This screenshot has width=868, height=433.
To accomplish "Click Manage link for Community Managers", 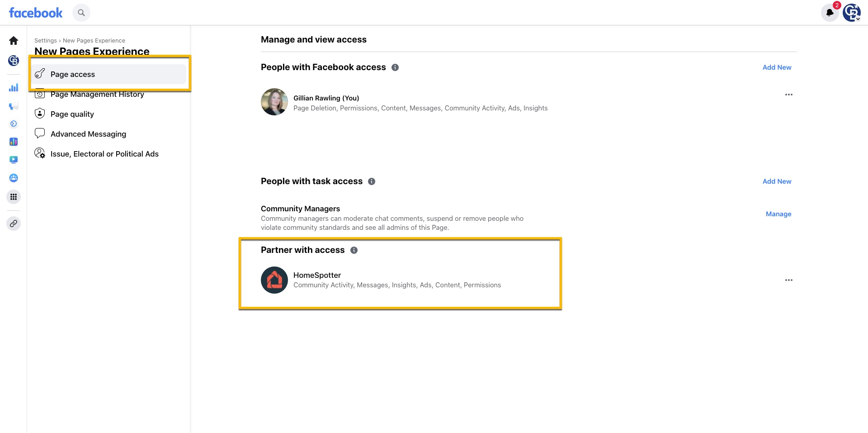I will 778,214.
